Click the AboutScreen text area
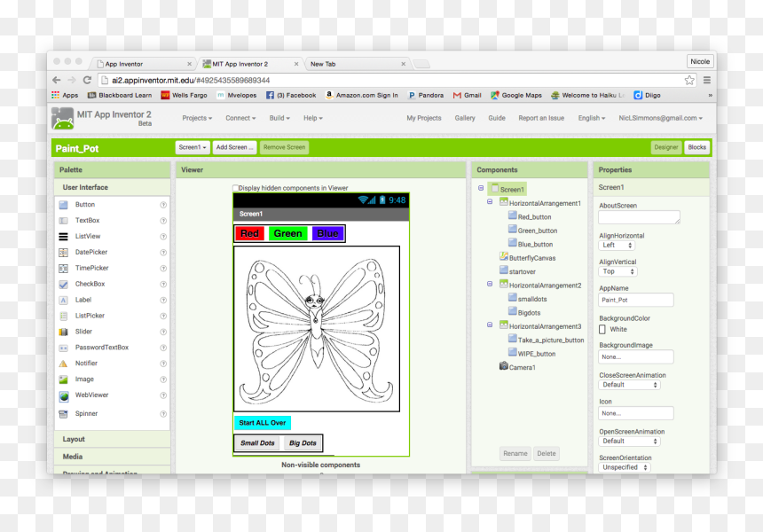763x532 pixels. pyautogui.click(x=639, y=217)
